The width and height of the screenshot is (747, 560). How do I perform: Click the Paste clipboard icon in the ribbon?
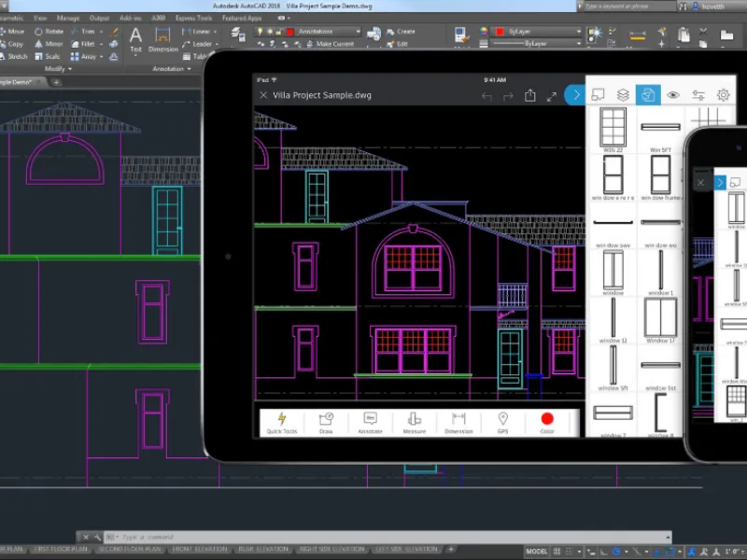[684, 35]
